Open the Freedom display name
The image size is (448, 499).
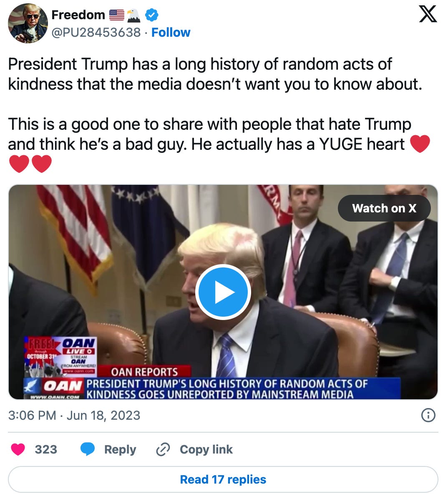pos(78,15)
